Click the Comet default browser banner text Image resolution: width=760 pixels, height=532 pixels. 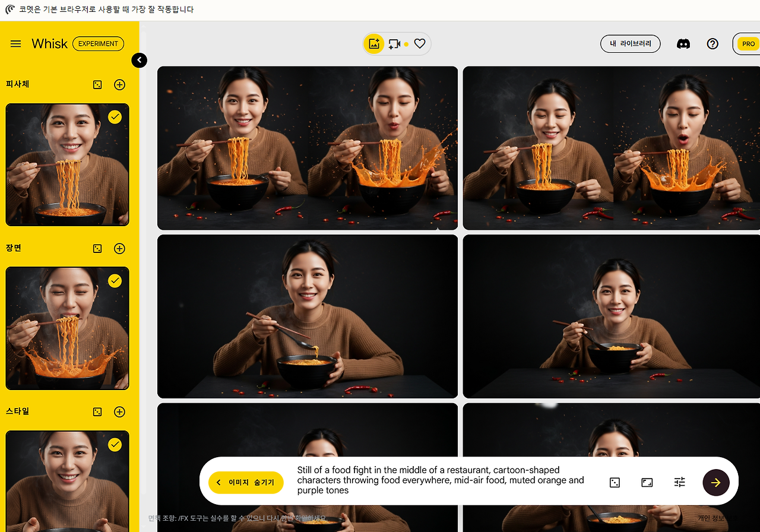[106, 9]
